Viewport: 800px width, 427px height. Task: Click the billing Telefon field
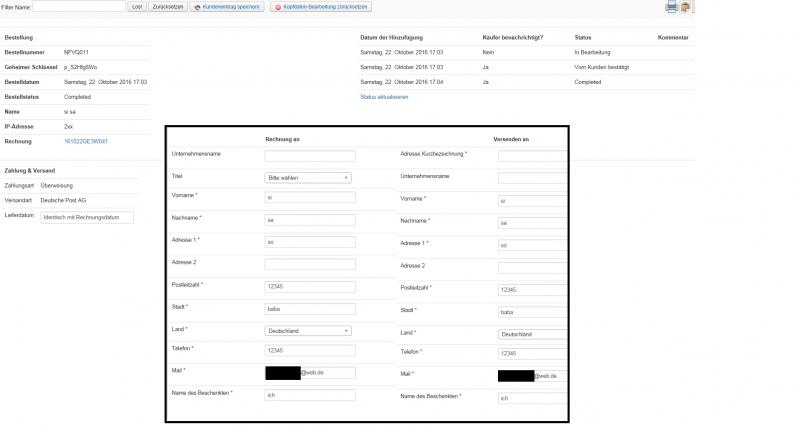[309, 351]
